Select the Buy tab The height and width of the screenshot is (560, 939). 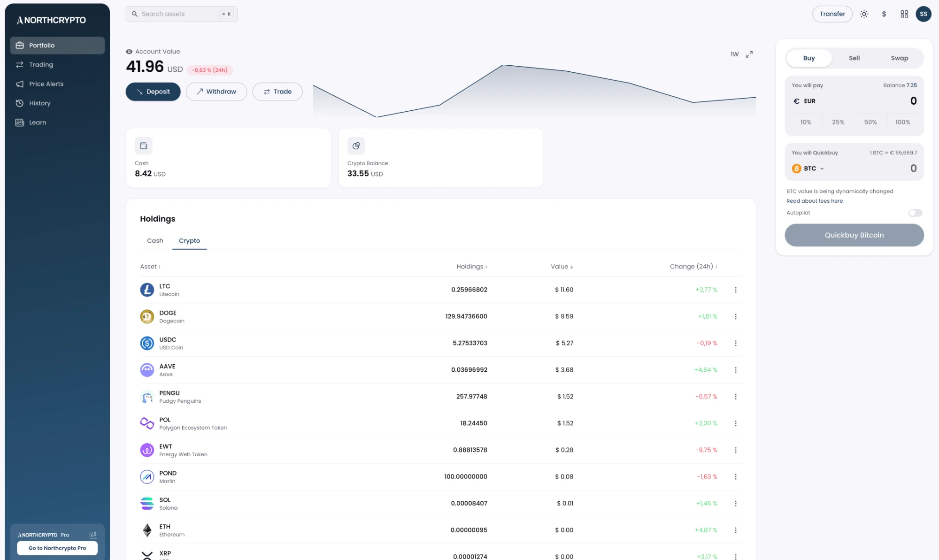809,58
